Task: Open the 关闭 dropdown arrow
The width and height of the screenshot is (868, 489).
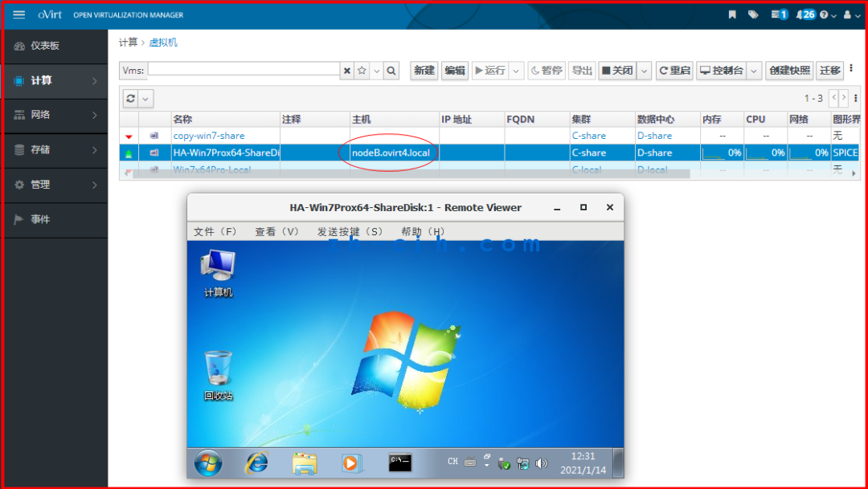Action: point(645,71)
